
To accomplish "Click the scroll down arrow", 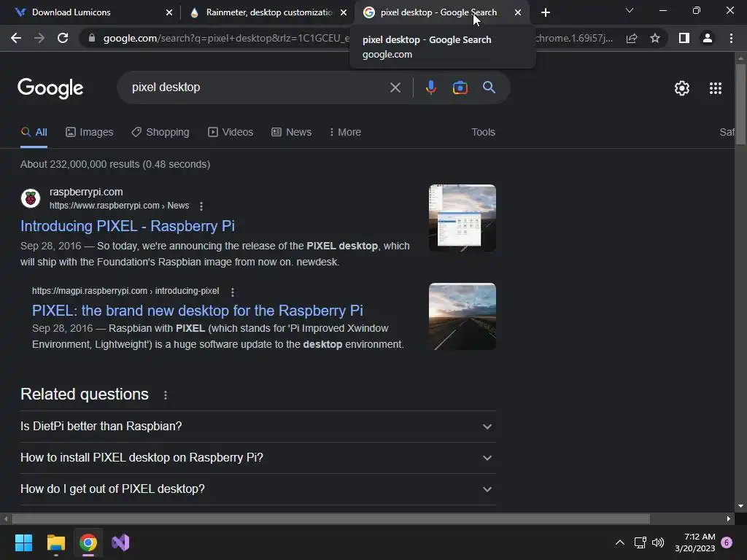I will click(x=740, y=506).
